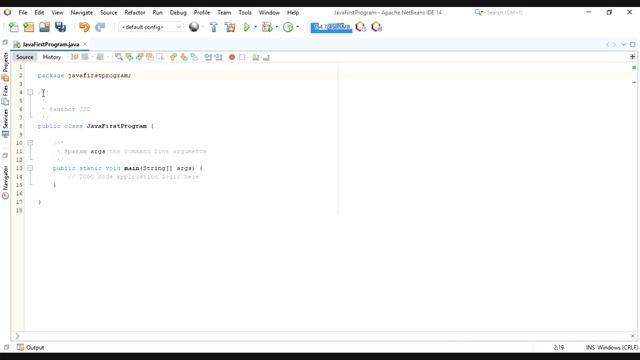Viewport: 640px width, 360px height.
Task: Click the Windows (CRLF) status text
Action: pyautogui.click(x=618, y=347)
